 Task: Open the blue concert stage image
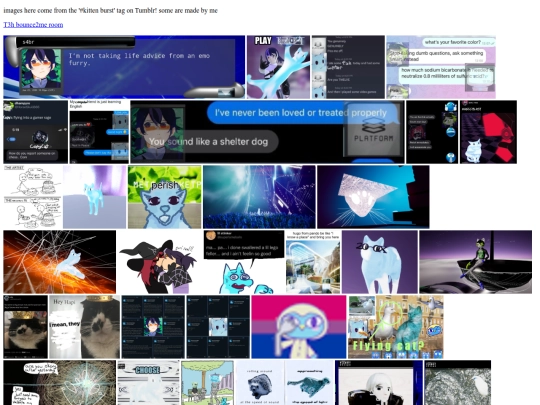pos(259,197)
